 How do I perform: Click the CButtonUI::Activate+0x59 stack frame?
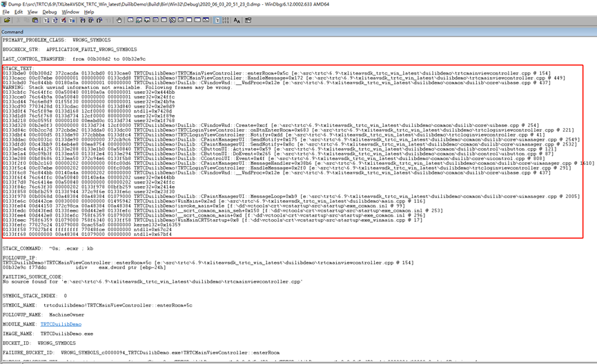(280, 149)
